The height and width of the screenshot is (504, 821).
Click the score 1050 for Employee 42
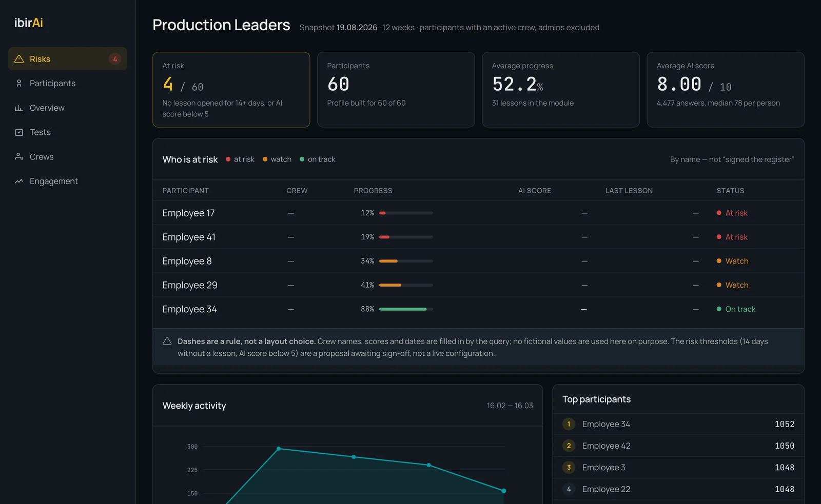point(785,446)
